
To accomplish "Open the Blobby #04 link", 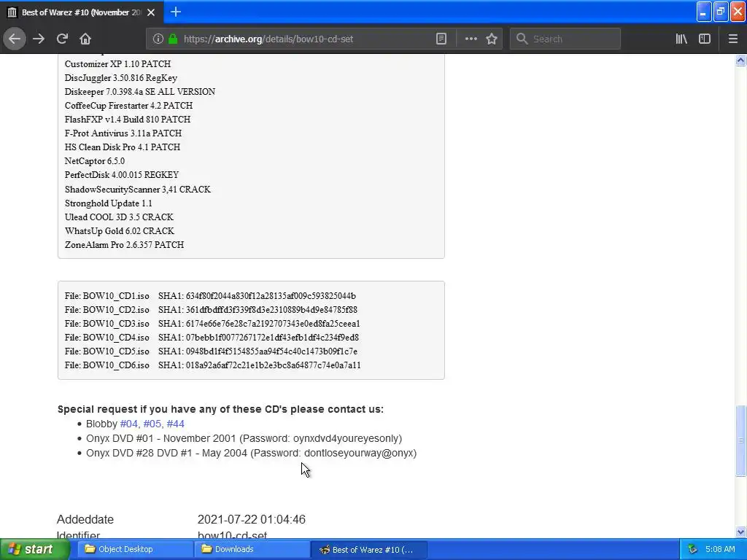I will [130, 424].
